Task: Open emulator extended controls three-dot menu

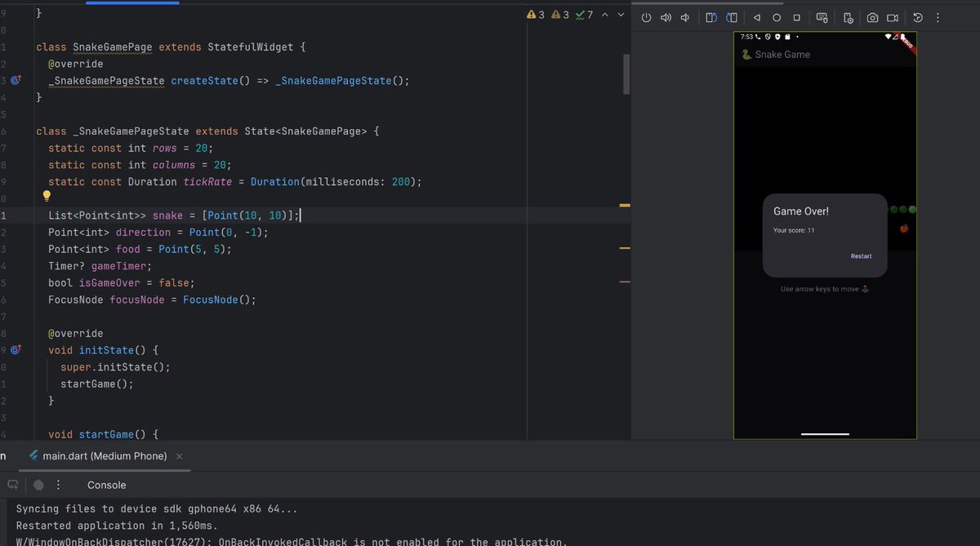Action: point(938,18)
